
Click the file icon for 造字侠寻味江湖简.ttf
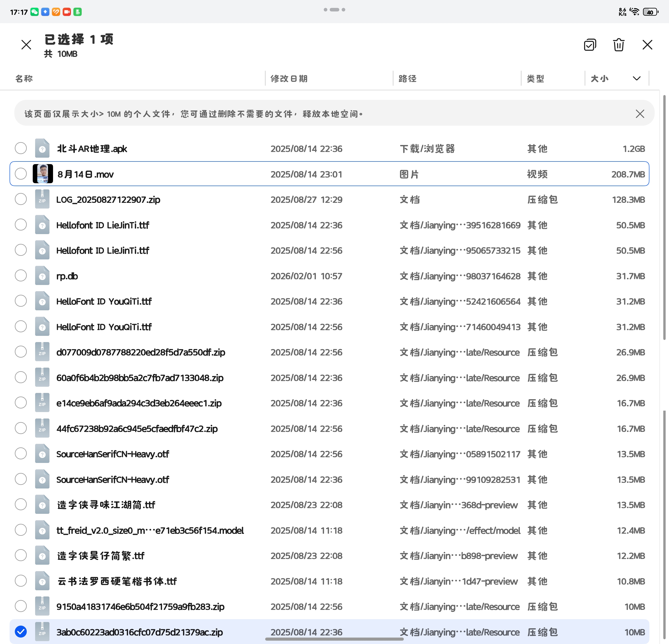pos(42,505)
